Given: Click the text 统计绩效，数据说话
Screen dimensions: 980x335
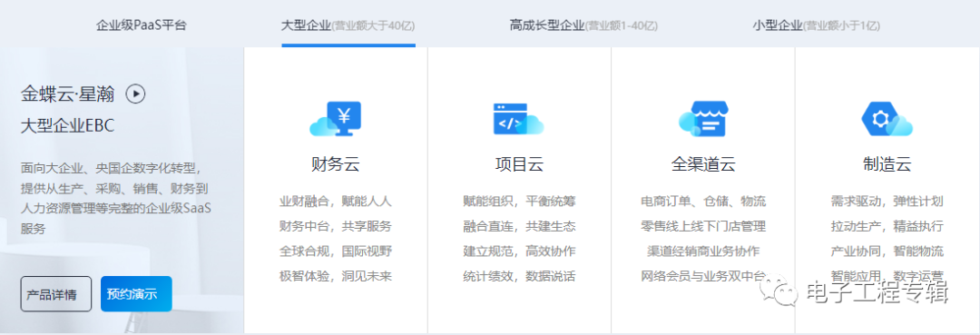Looking at the screenshot, I should pyautogui.click(x=519, y=276).
